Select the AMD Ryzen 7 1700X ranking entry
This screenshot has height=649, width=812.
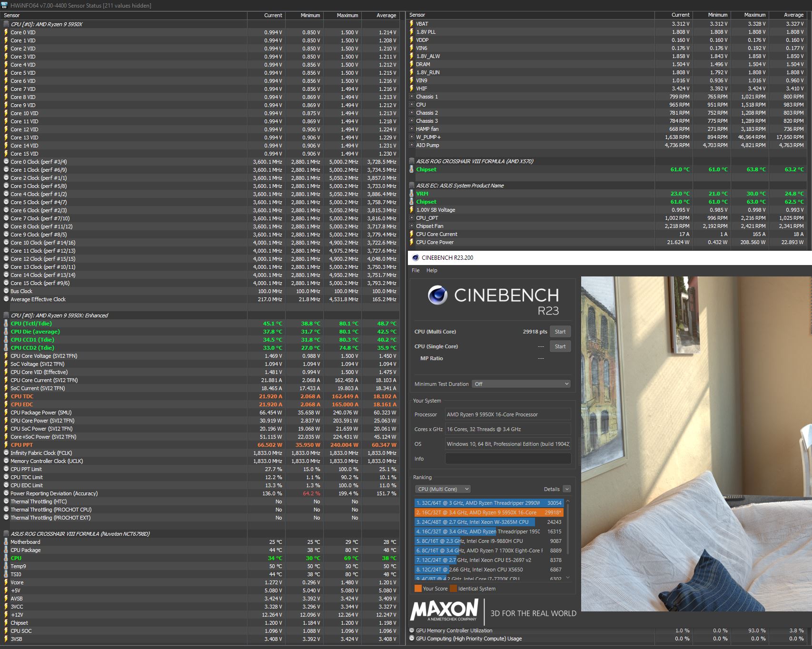tap(489, 551)
